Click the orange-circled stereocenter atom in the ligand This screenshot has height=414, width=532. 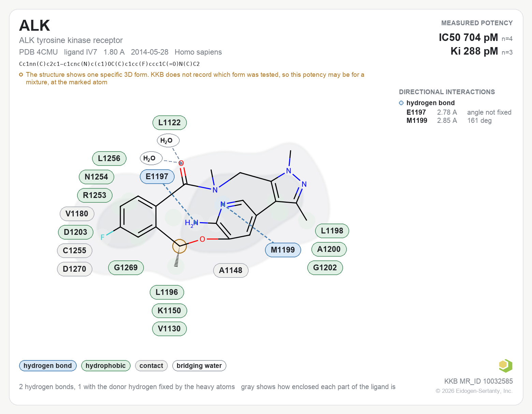179,246
